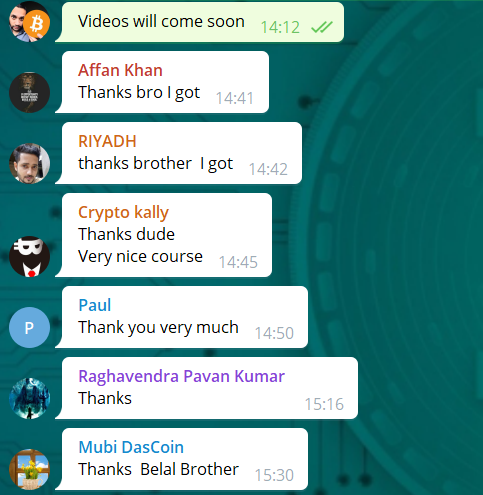
Task: Open Affan Khan's name link
Action: 120,70
